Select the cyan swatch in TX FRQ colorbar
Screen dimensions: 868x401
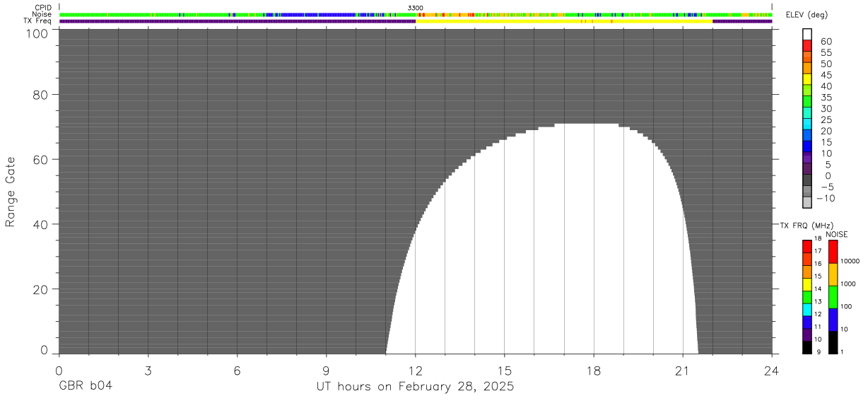point(807,310)
